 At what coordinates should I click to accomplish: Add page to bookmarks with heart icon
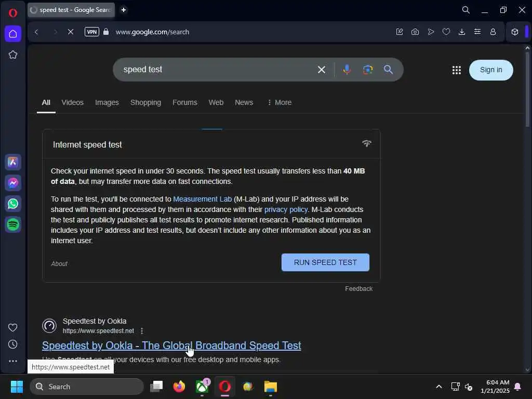[x=446, y=32]
